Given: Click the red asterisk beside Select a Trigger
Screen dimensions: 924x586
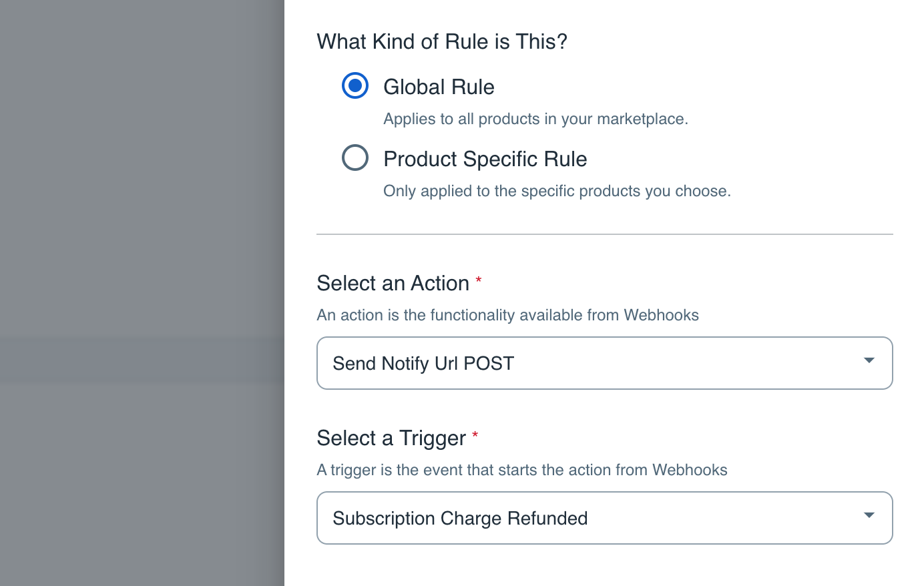Looking at the screenshot, I should 475,435.
